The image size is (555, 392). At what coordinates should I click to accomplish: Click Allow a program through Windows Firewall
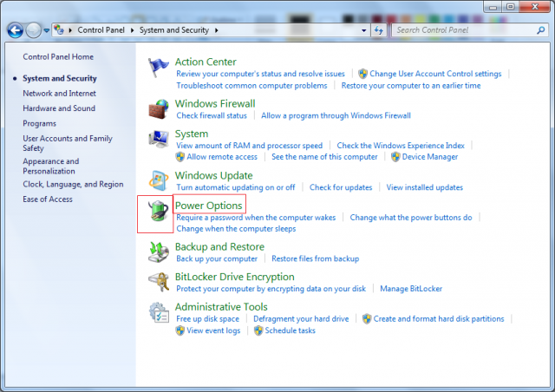pyautogui.click(x=336, y=115)
